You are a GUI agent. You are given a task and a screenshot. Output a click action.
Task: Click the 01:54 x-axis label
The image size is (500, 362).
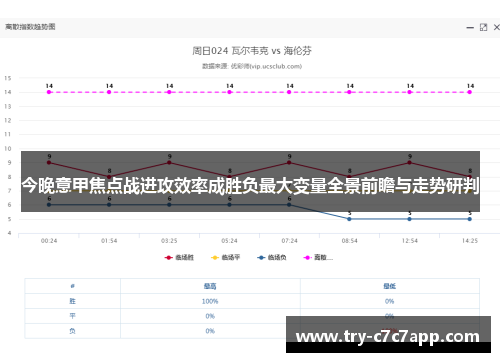click(109, 241)
